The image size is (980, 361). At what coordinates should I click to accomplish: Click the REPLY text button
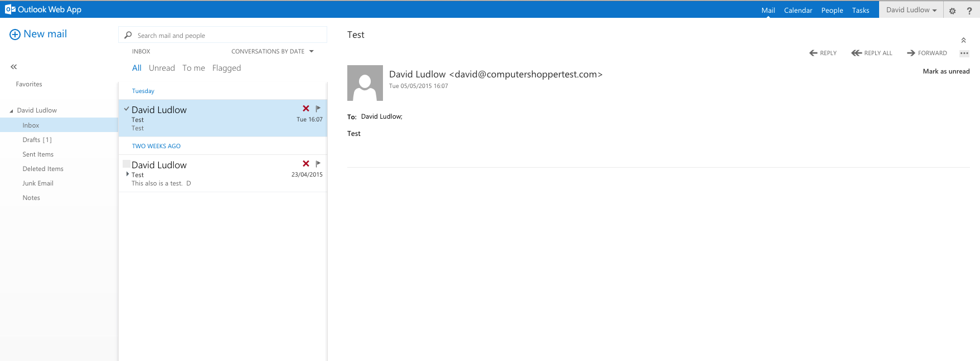(828, 53)
